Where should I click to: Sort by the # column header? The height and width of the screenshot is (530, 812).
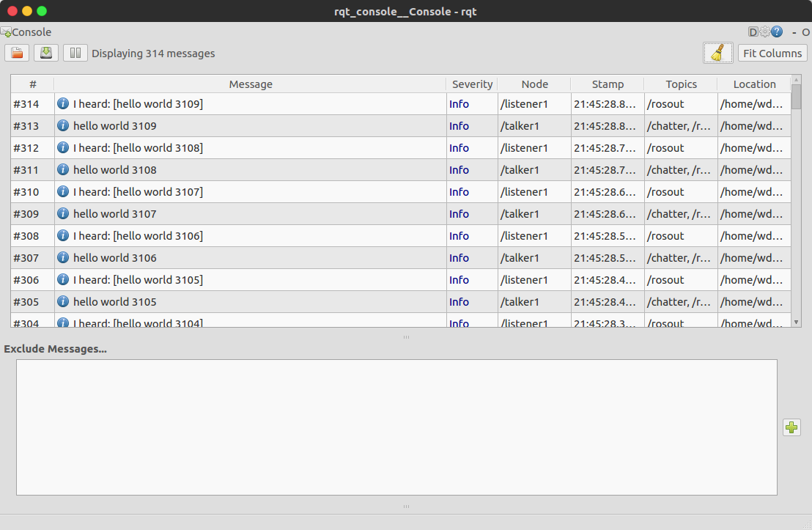click(33, 84)
